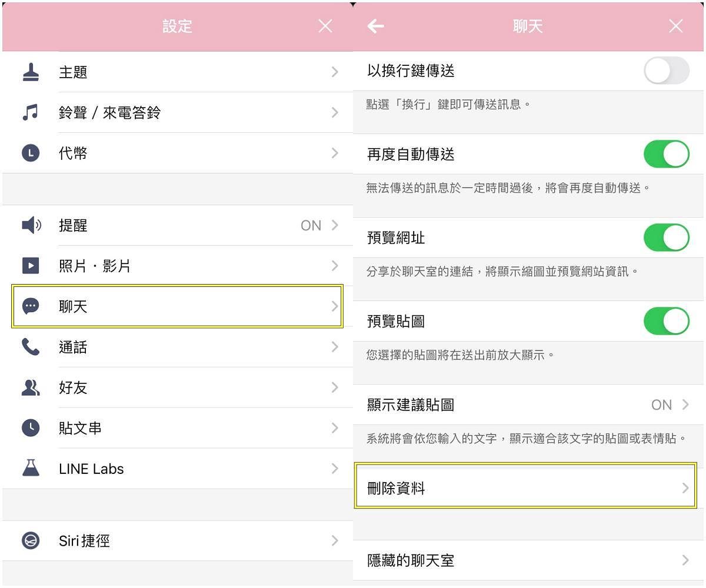Viewport: 706px width, 588px height.
Task: Open the 好友 settings entry
Action: (176, 387)
